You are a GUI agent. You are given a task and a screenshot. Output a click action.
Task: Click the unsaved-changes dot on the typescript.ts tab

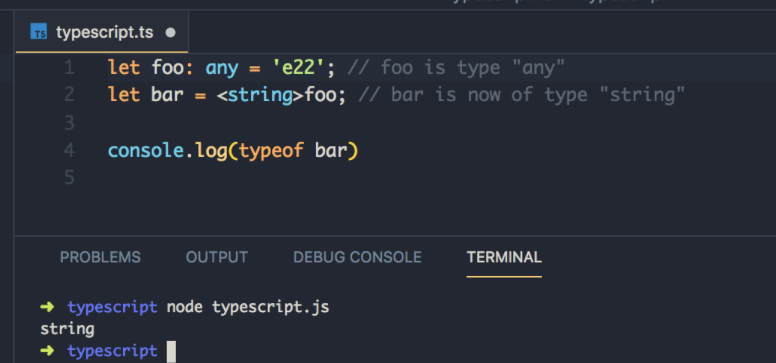coord(170,33)
